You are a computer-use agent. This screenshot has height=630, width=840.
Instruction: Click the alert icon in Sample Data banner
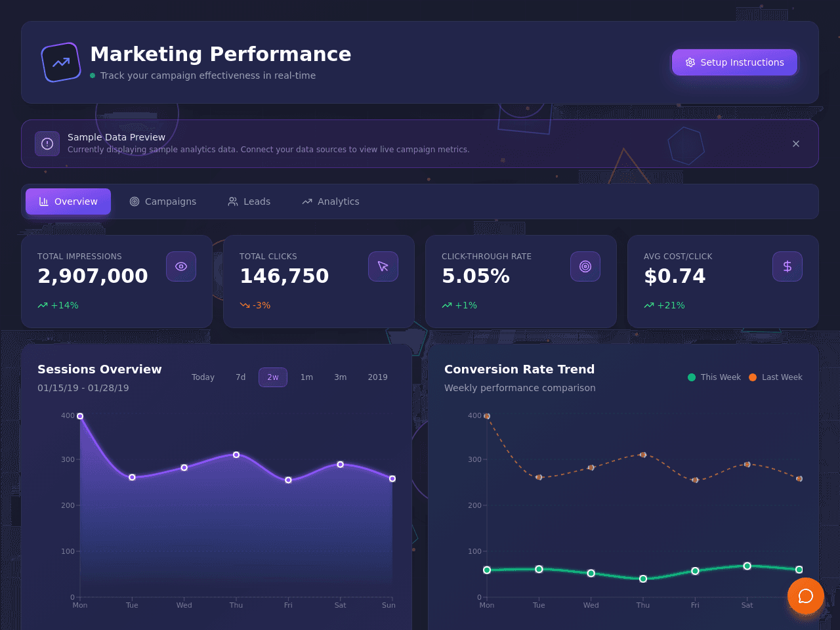pyautogui.click(x=47, y=144)
